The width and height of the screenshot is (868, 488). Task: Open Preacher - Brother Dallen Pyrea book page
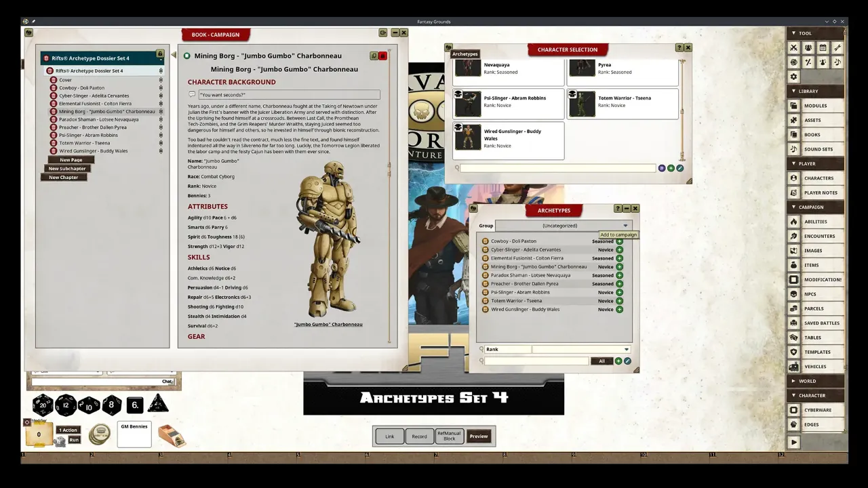tap(92, 127)
